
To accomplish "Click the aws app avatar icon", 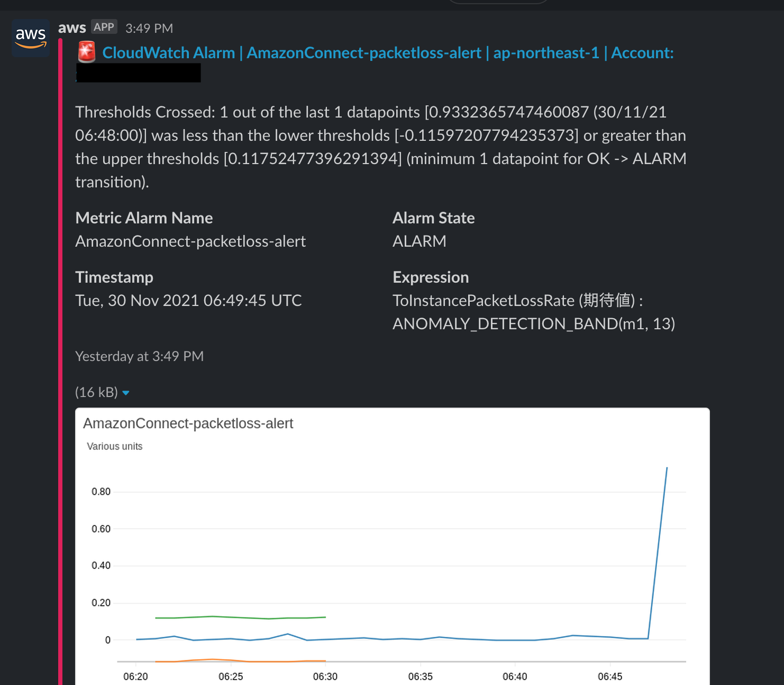I will [x=30, y=37].
